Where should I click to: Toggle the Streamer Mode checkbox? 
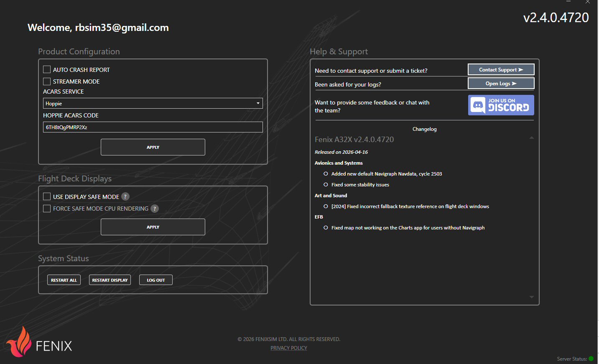(47, 81)
